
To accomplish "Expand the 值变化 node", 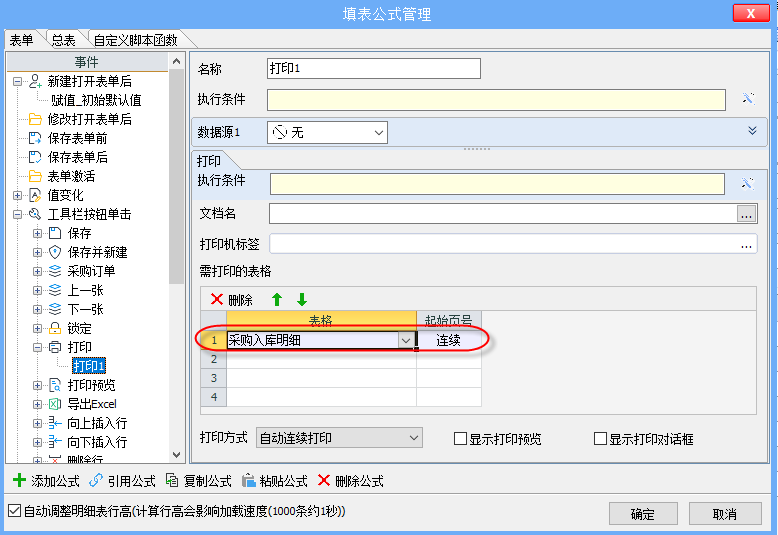I will coord(17,196).
